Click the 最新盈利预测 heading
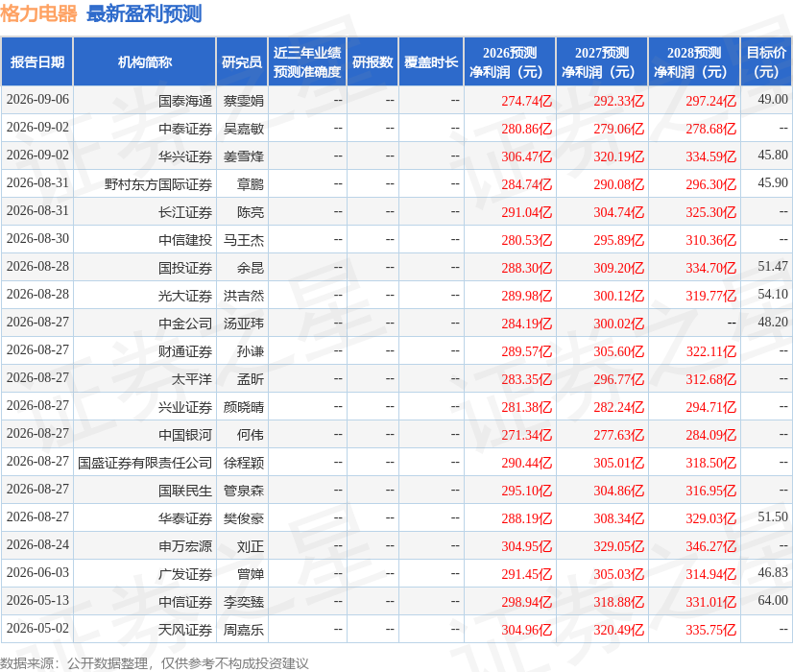Image resolution: width=793 pixels, height=672 pixels. pyautogui.click(x=144, y=13)
